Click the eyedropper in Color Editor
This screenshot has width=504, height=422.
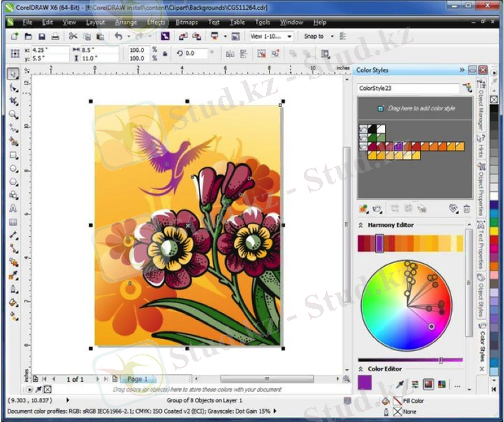click(x=400, y=384)
